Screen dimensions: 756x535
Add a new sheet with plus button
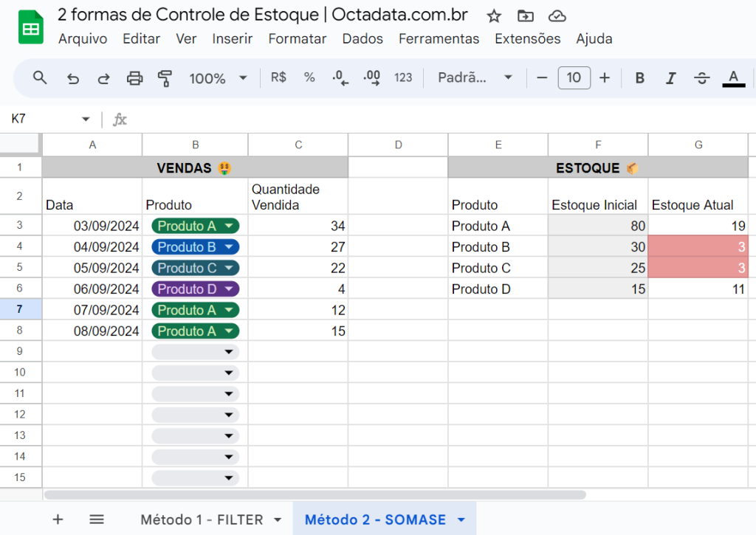58,520
